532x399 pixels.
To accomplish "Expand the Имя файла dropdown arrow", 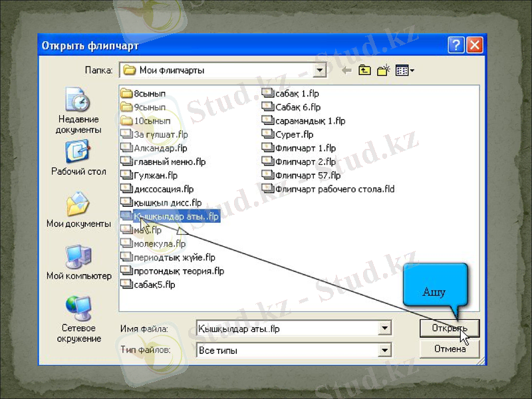I will 384,329.
